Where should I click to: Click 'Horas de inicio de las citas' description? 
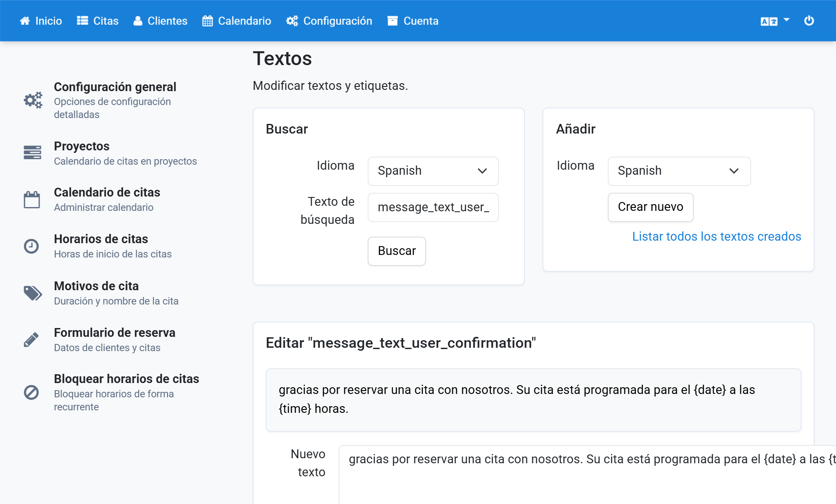coord(113,254)
